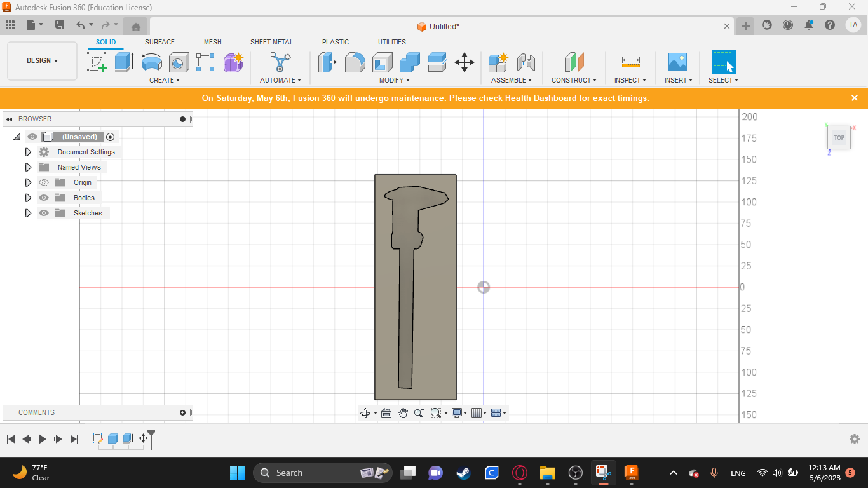This screenshot has height=488, width=868.
Task: Click the Create Sketch tool icon
Action: (97, 62)
